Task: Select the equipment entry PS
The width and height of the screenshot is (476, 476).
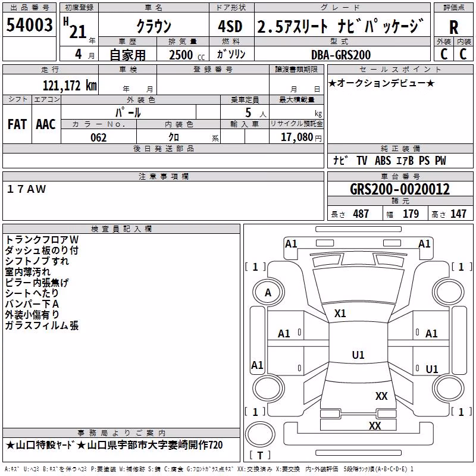Action: 424,160
